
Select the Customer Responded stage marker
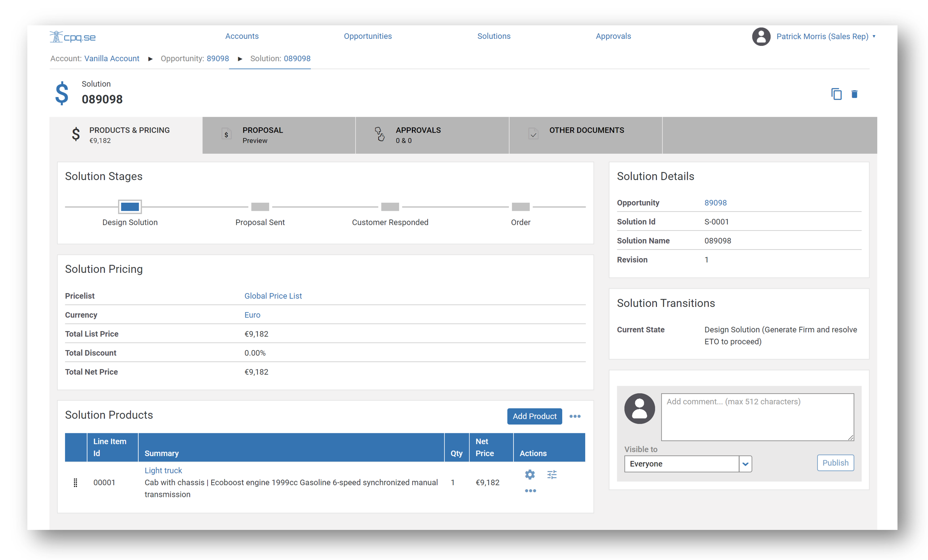pyautogui.click(x=390, y=206)
